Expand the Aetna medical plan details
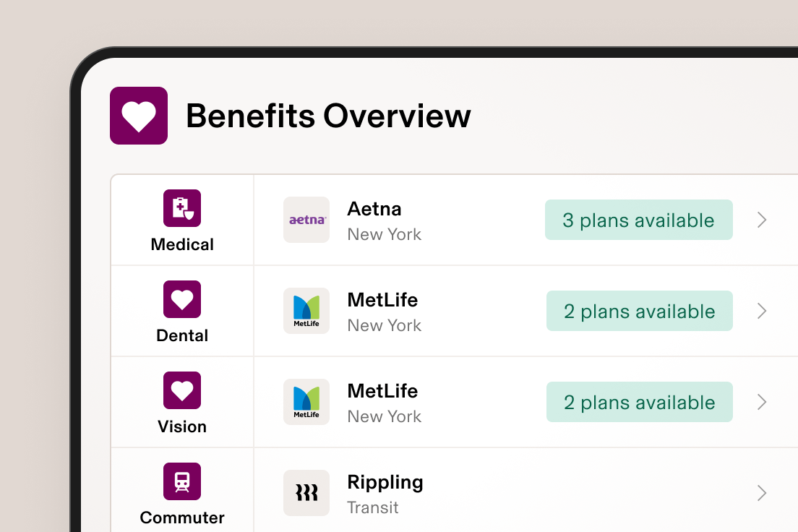The image size is (798, 532). [x=761, y=220]
